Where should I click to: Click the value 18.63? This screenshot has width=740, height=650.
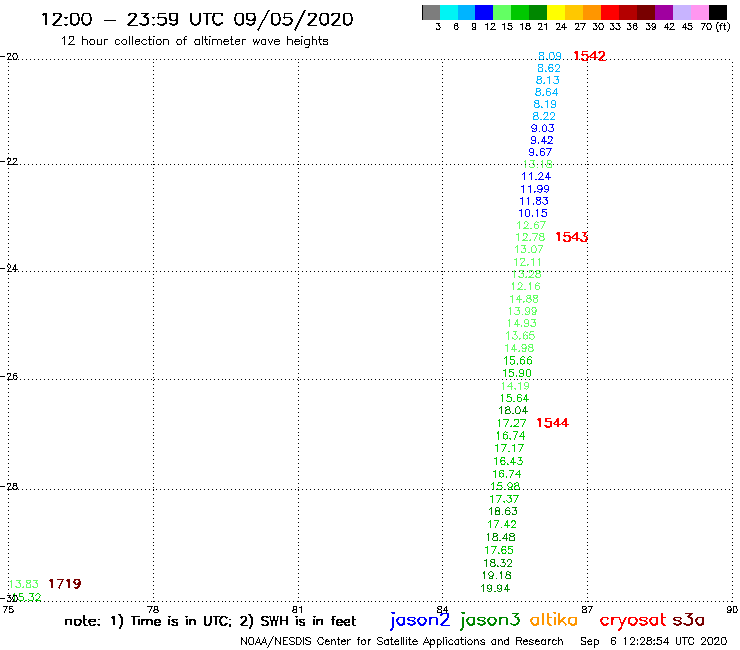coord(503,512)
